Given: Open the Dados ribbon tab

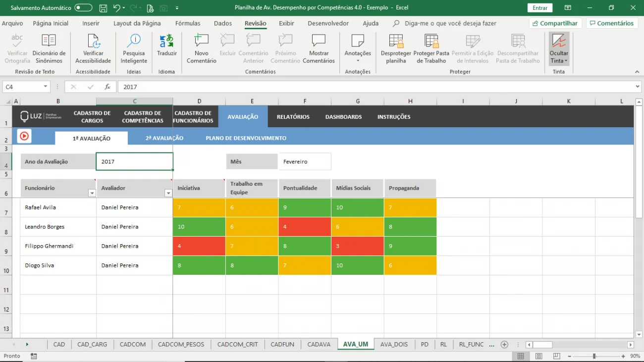Looking at the screenshot, I should (223, 23).
